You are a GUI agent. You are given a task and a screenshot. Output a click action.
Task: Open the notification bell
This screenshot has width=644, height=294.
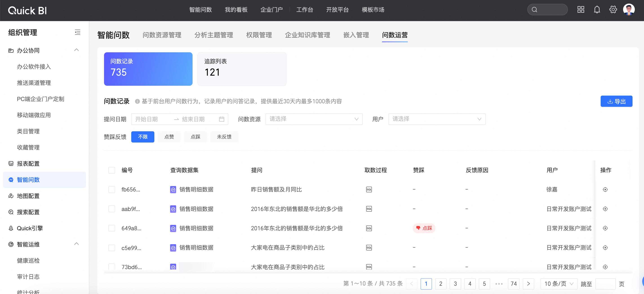(597, 10)
